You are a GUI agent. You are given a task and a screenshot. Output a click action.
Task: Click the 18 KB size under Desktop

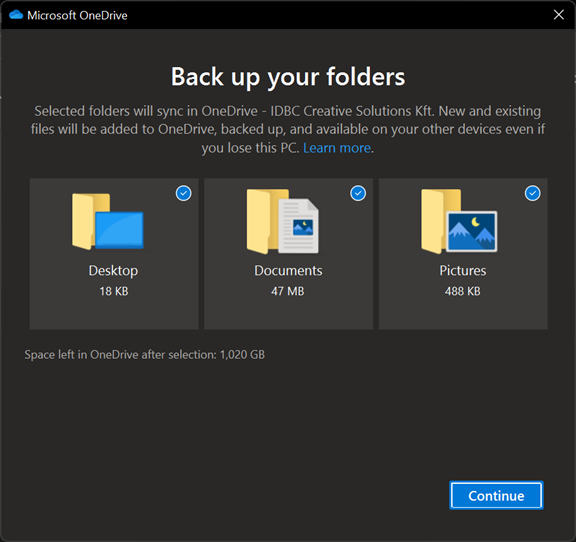114,291
